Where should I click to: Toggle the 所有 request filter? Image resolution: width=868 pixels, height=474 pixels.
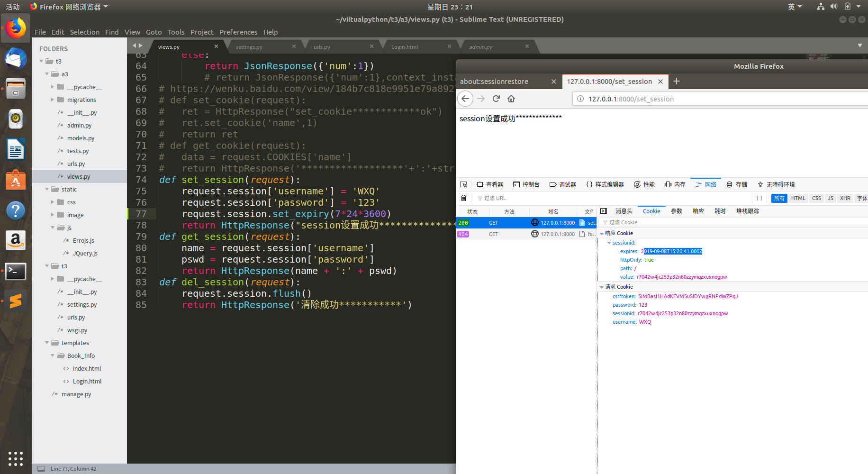click(x=779, y=198)
